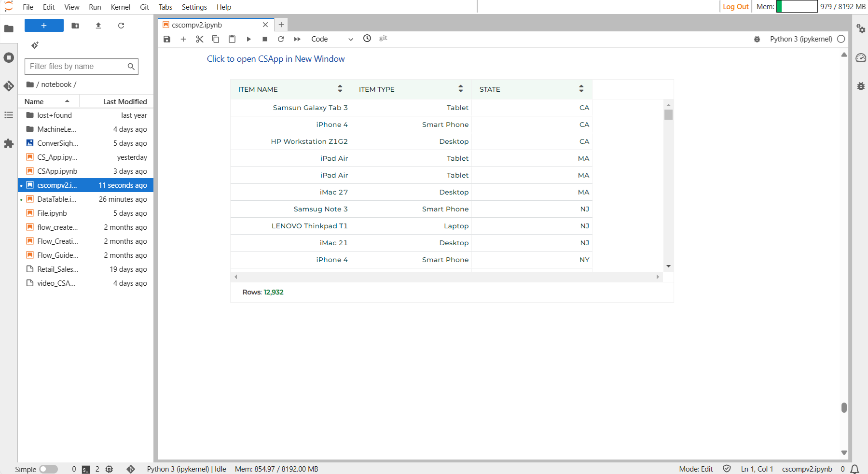Paste cell from clipboard icon
This screenshot has width=868, height=474.
pyautogui.click(x=232, y=39)
